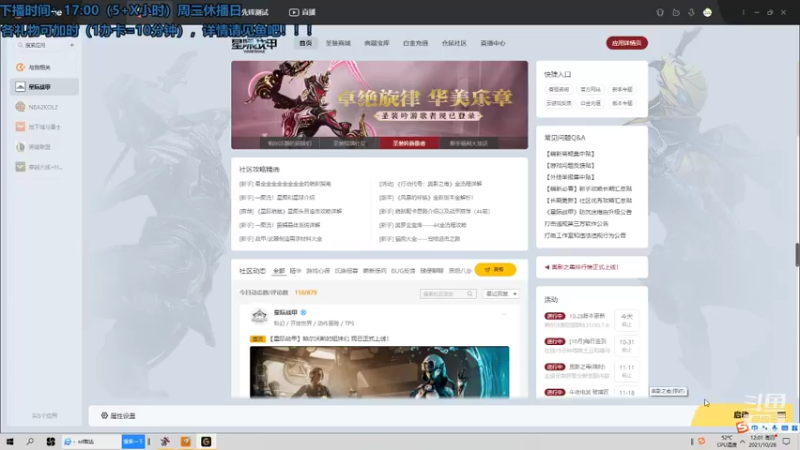800x450 pixels.
Task: Click the red announcement link with speaker icon
Action: coord(581,267)
